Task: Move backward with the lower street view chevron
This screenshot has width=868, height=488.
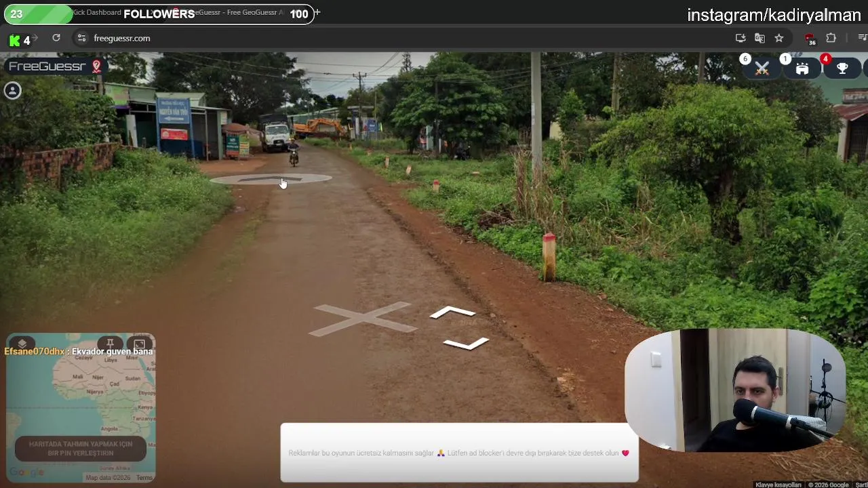Action: 466,344
